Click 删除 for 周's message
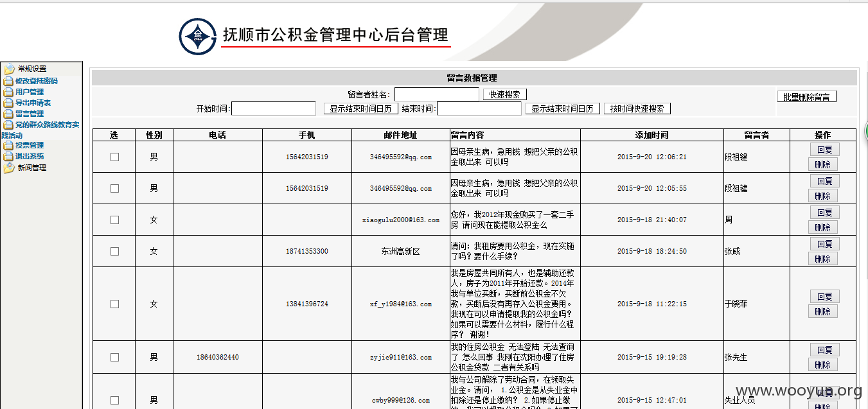The width and height of the screenshot is (868, 409). click(823, 227)
